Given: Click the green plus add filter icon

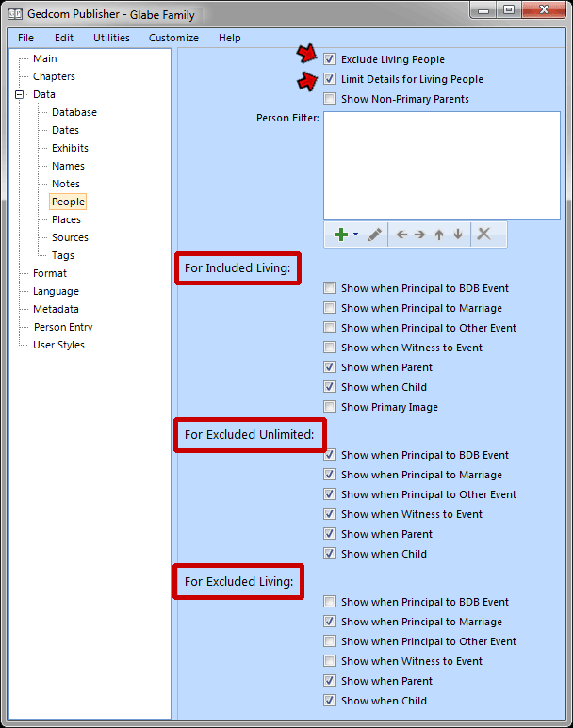Looking at the screenshot, I should click(x=340, y=235).
